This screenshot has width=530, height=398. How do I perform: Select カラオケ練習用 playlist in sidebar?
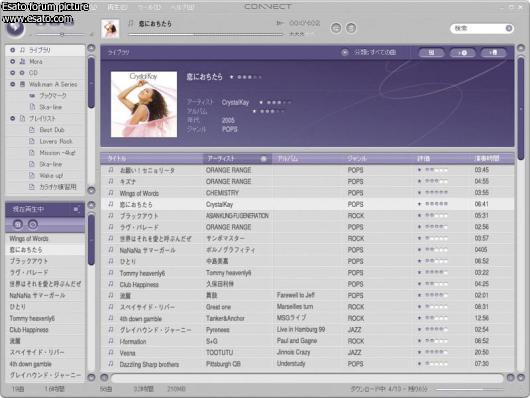pyautogui.click(x=58, y=187)
